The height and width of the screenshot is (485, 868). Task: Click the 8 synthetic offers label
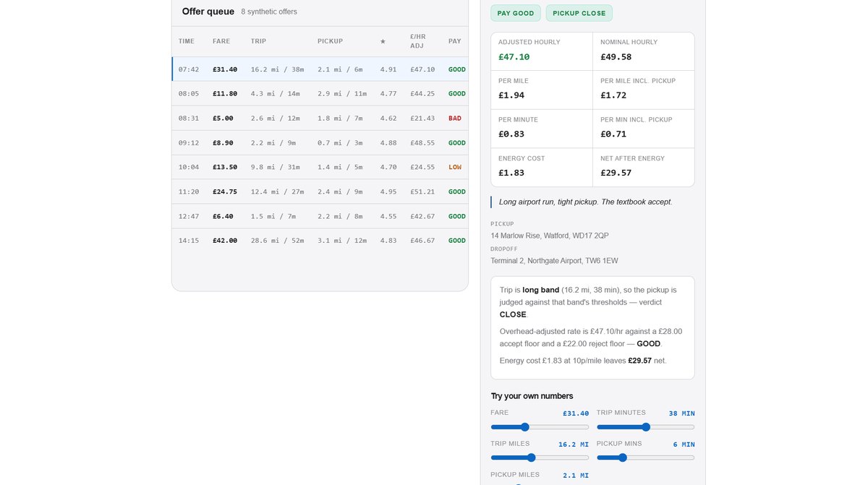tap(269, 12)
